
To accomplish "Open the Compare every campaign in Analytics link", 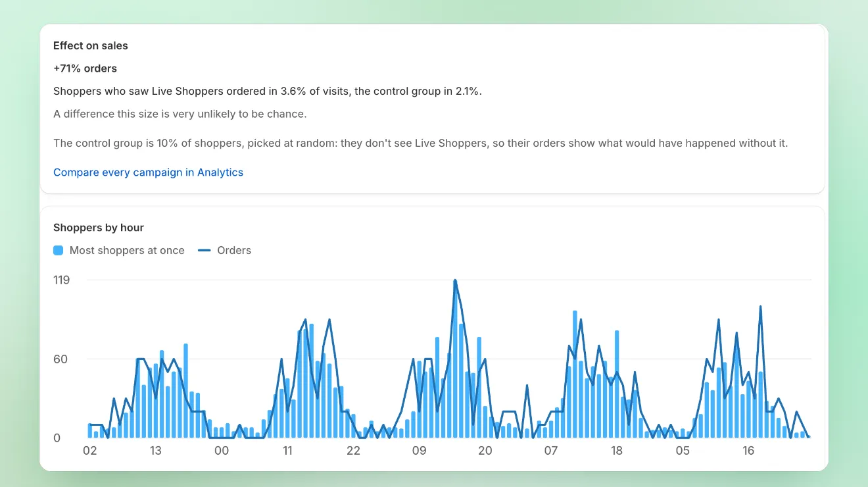I will pos(148,172).
